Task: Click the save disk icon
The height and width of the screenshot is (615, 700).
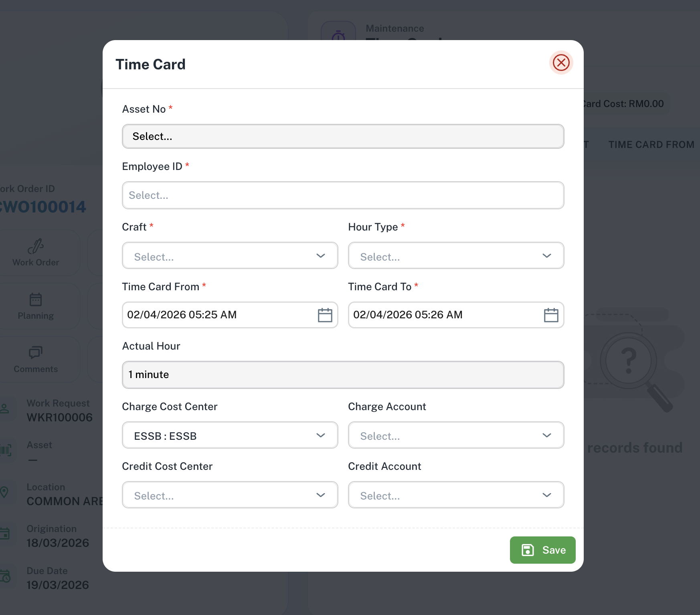Action: [x=528, y=550]
